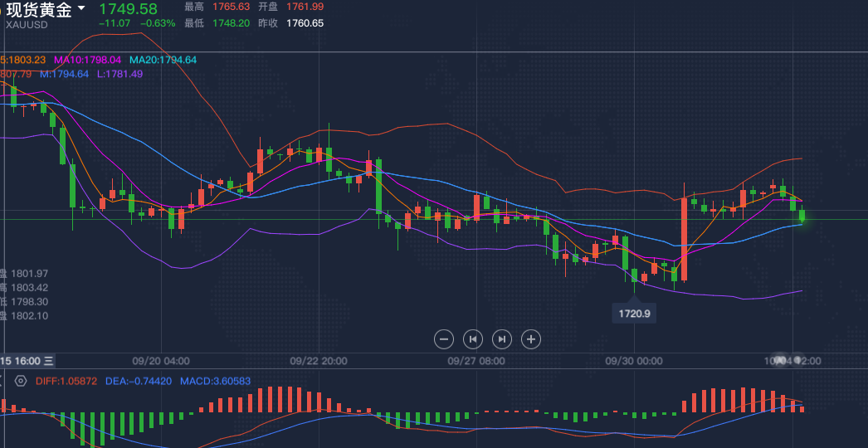Click the list icon beside 16:00 time label

pyautogui.click(x=49, y=361)
